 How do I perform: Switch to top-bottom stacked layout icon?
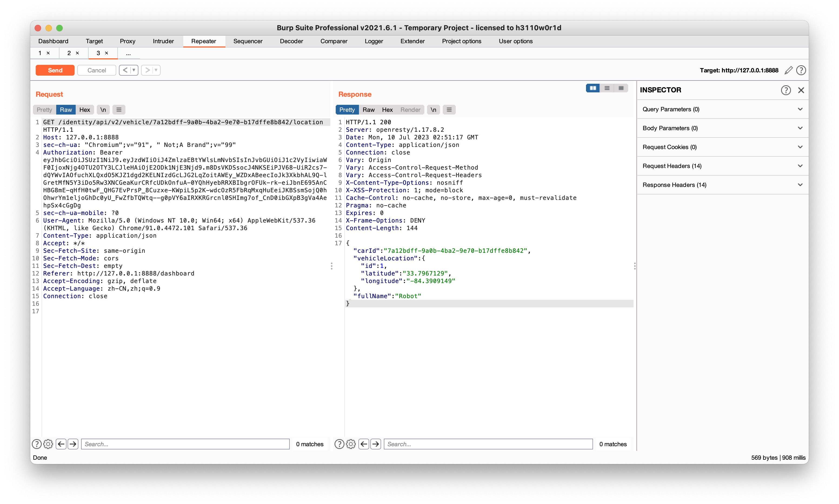click(x=607, y=88)
